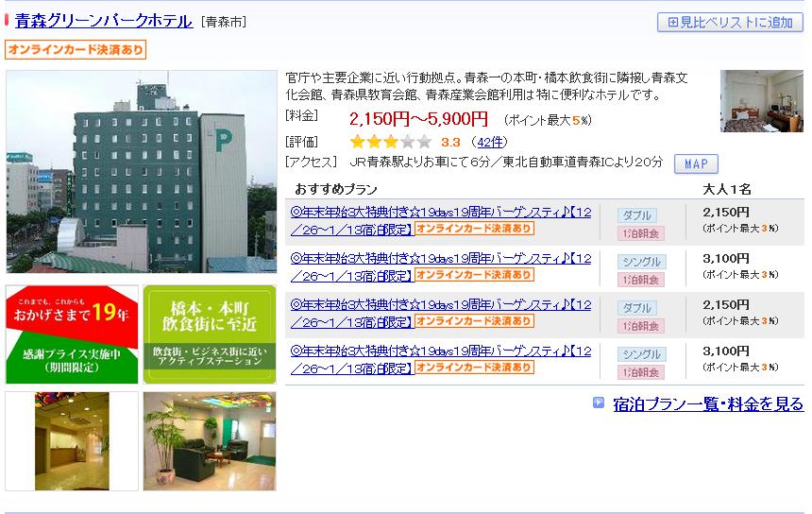
Task: Click the price range 2,150円〜5,900円
Action: [418, 119]
